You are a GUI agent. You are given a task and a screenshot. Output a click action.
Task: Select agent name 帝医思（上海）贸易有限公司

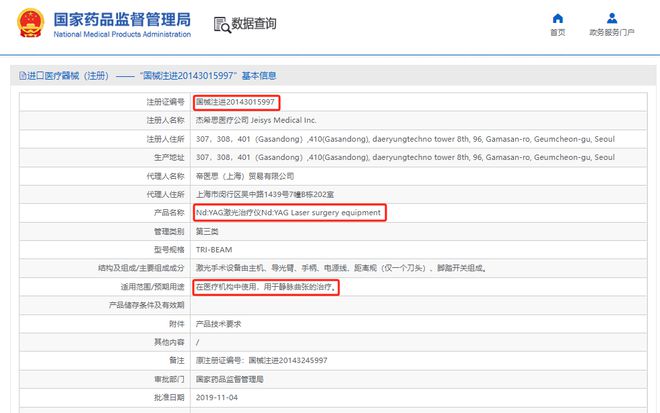245,176
